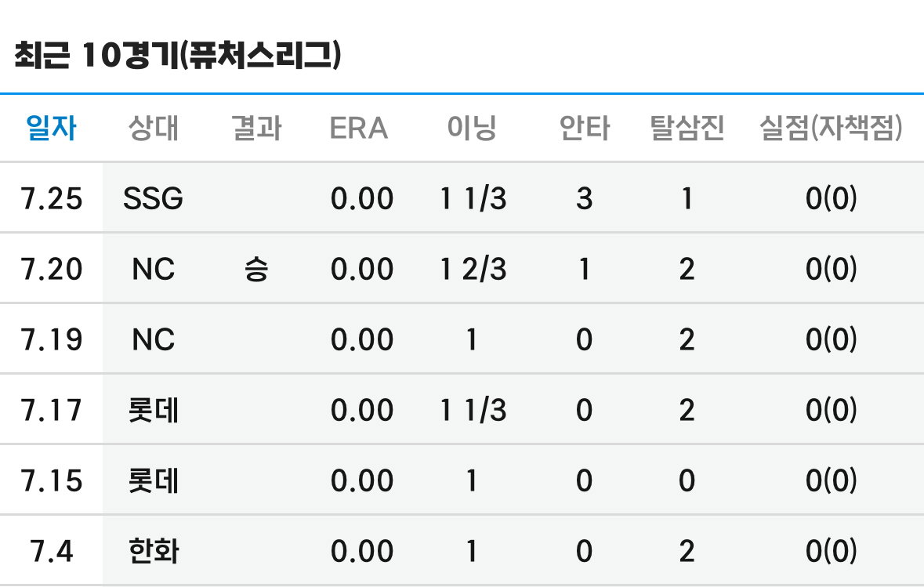Click the 승 result in the 7.20 row
This screenshot has width=924, height=587.
point(256,270)
